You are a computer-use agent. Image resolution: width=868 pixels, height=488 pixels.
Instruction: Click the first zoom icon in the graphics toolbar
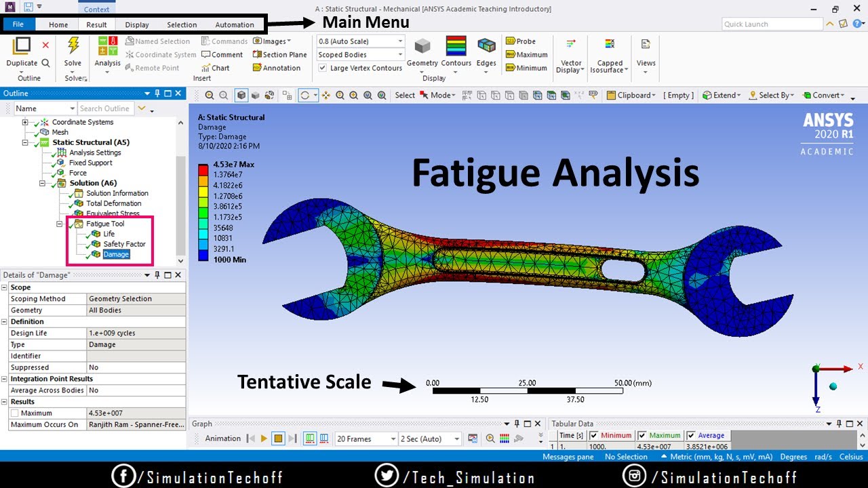[x=210, y=96]
